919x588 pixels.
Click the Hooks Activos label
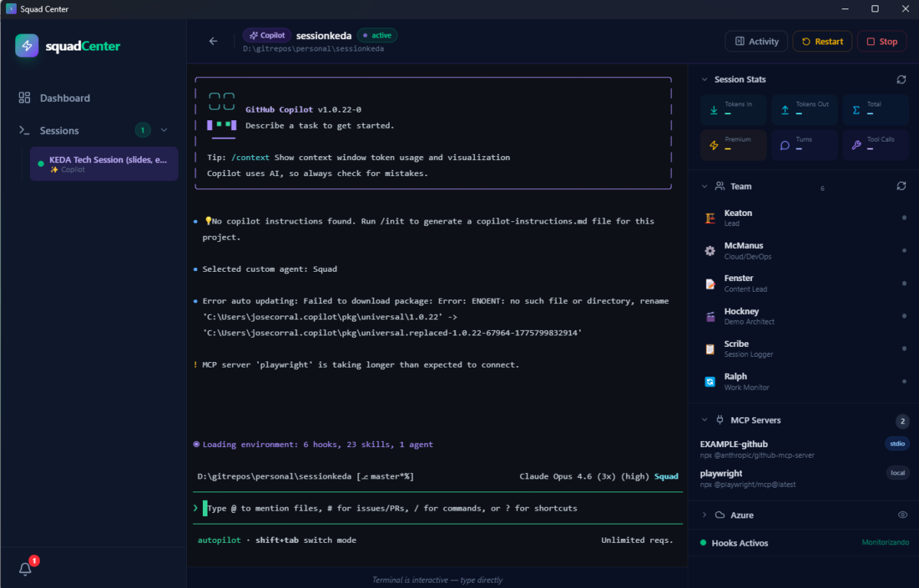(740, 543)
